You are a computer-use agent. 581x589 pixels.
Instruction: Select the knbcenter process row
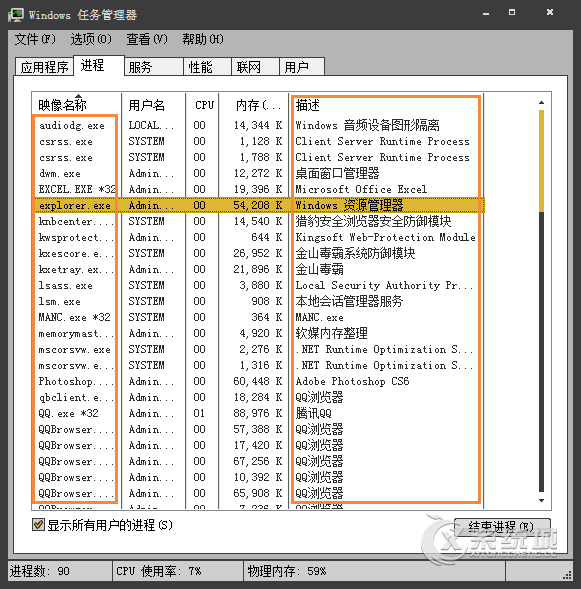tap(258, 221)
